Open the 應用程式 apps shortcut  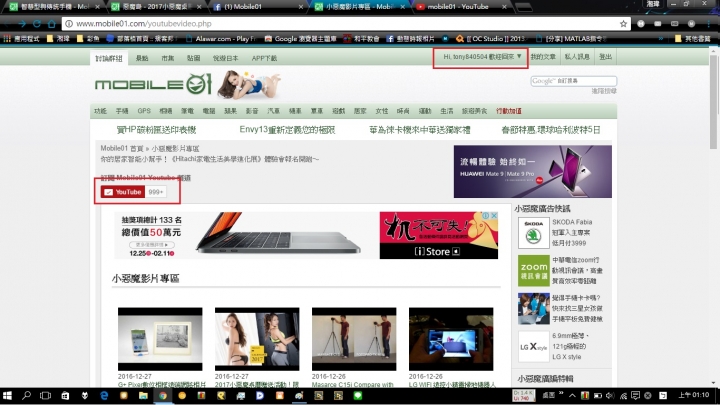pos(22,39)
